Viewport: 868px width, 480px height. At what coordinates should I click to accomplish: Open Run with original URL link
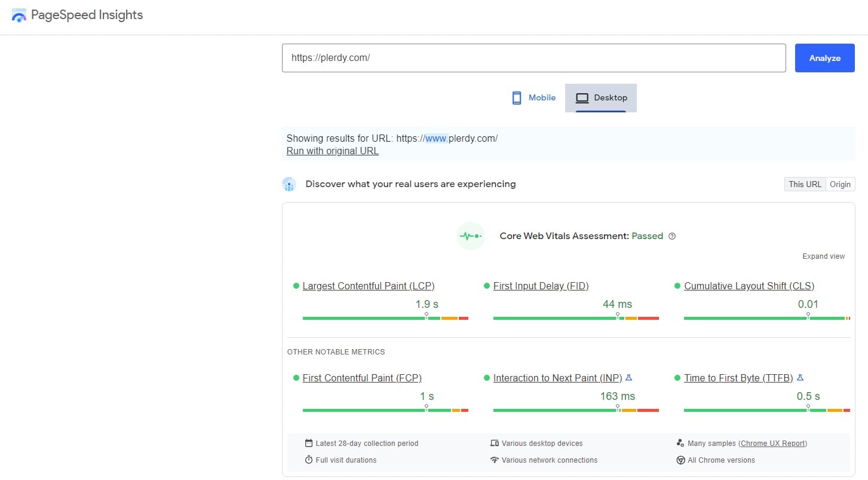pyautogui.click(x=332, y=151)
